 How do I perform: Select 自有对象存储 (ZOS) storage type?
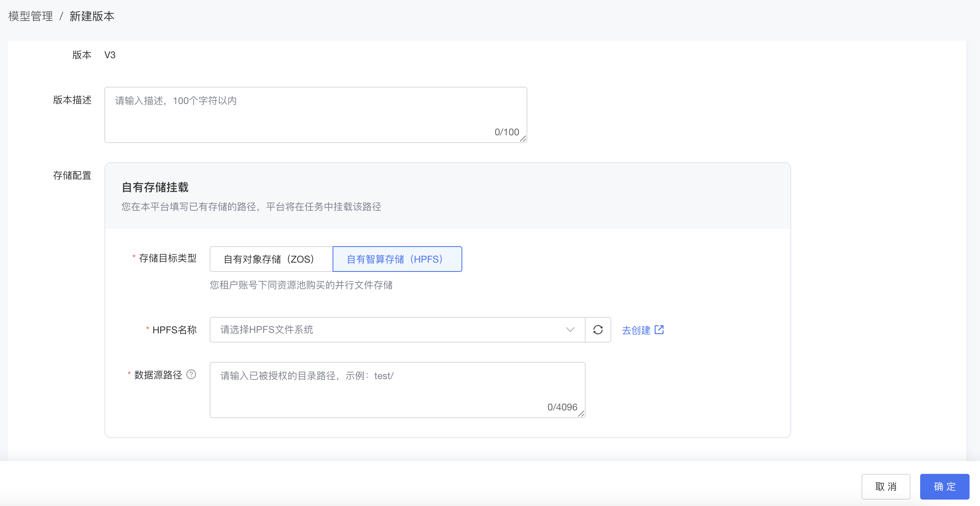pos(271,259)
